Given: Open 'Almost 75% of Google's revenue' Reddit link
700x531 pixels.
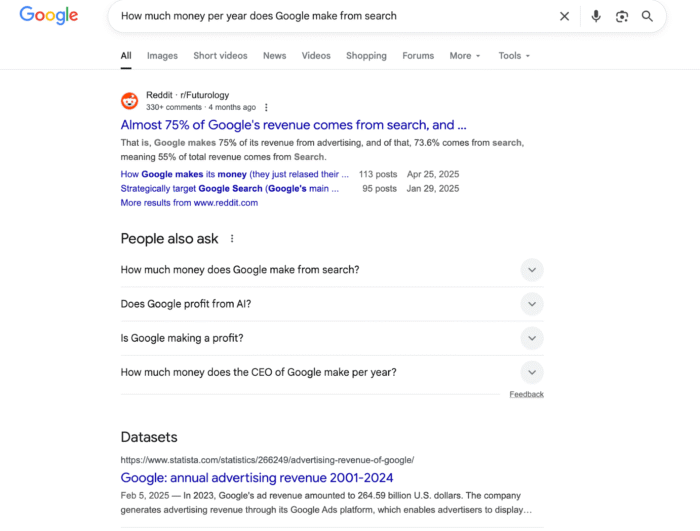Looking at the screenshot, I should [x=293, y=125].
